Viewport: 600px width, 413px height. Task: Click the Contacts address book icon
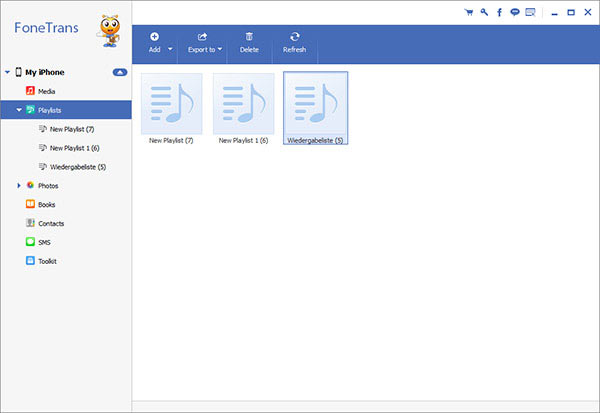30,223
